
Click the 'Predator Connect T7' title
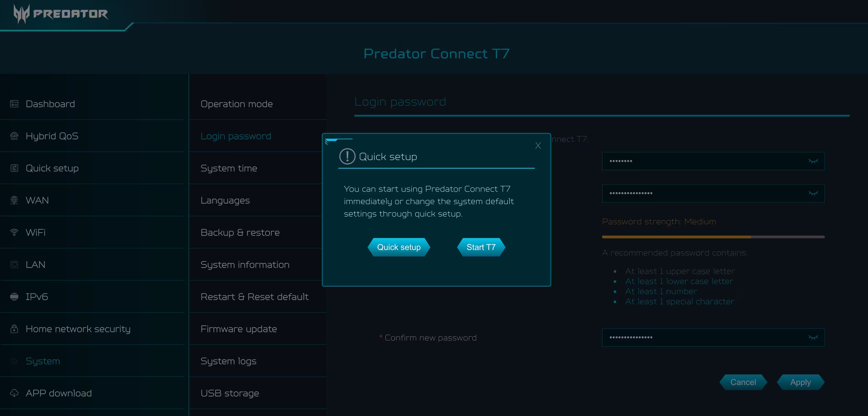[x=436, y=54]
